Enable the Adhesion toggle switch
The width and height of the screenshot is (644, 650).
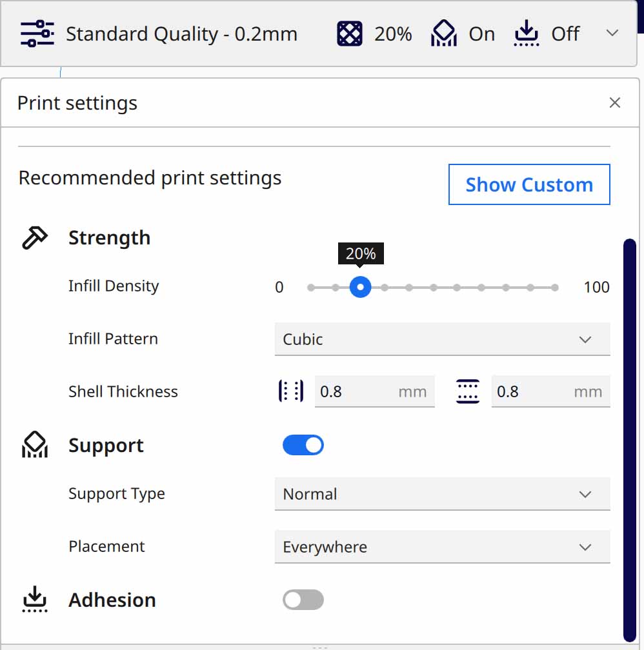(303, 600)
